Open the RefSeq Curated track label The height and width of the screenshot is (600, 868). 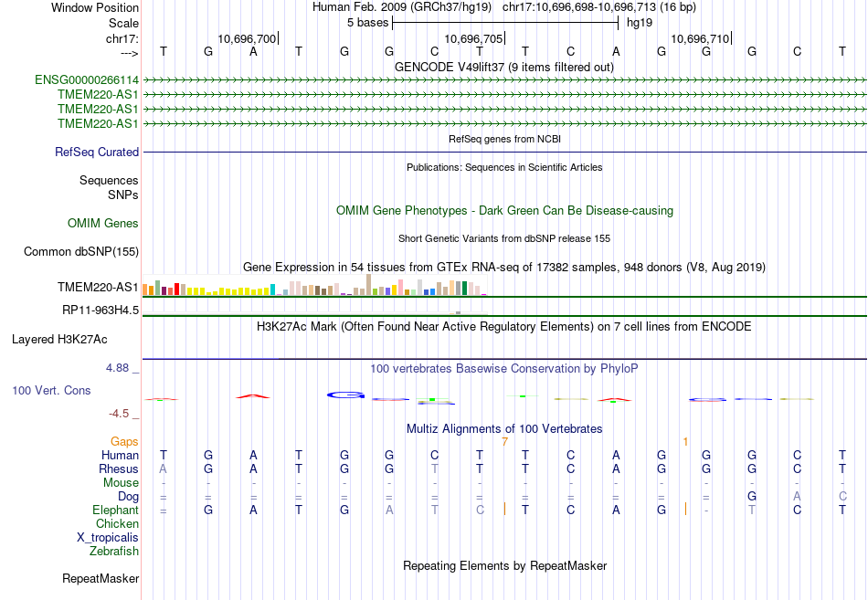(x=97, y=153)
